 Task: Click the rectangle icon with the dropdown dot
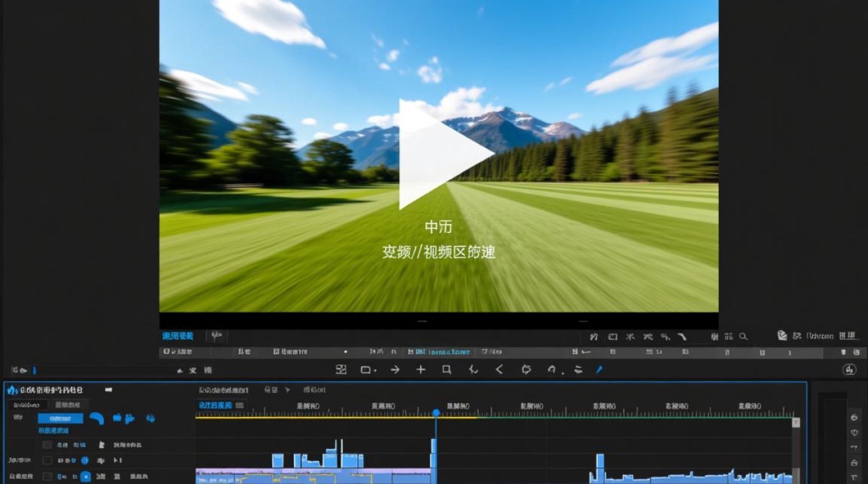click(x=368, y=369)
